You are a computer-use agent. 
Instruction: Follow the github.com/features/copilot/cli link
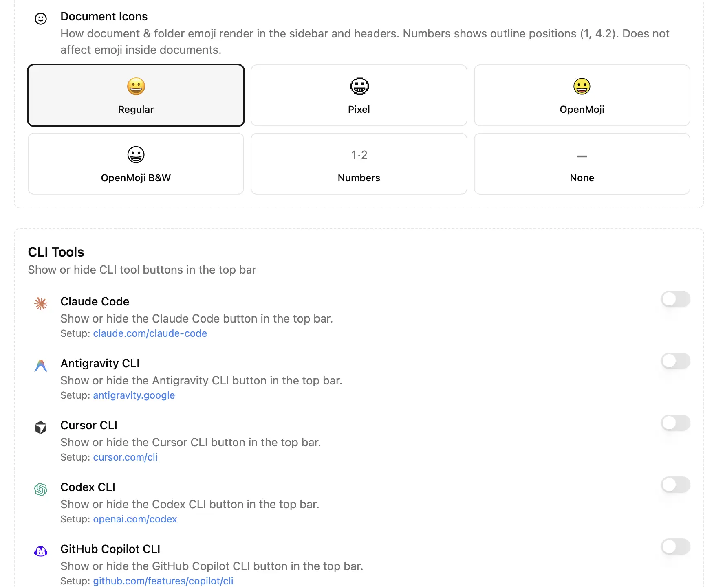163,581
